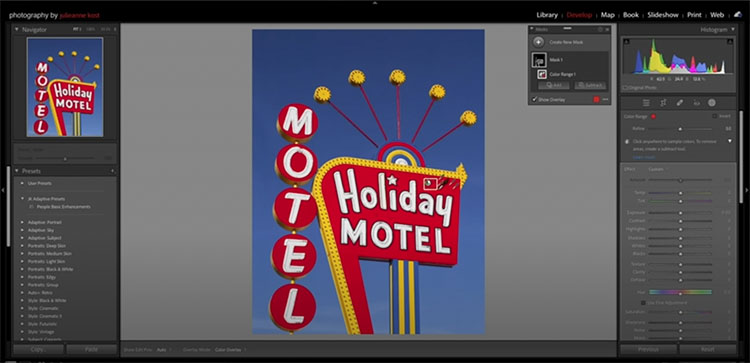This screenshot has height=363, width=750.
Task: Enable the Original Photo checkbox
Action: (625, 88)
